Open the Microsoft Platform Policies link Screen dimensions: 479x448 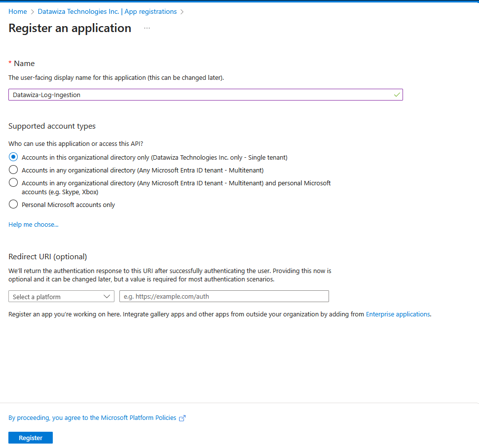pos(92,418)
